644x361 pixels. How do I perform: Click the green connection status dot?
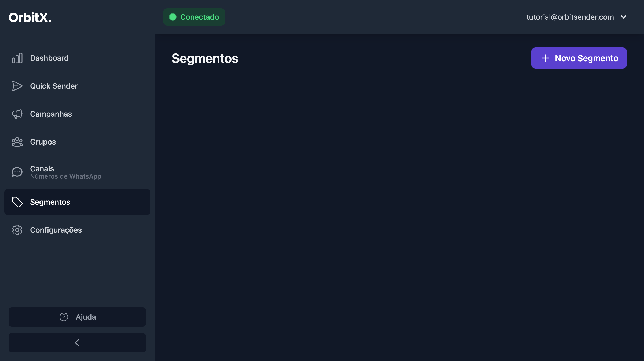(173, 17)
